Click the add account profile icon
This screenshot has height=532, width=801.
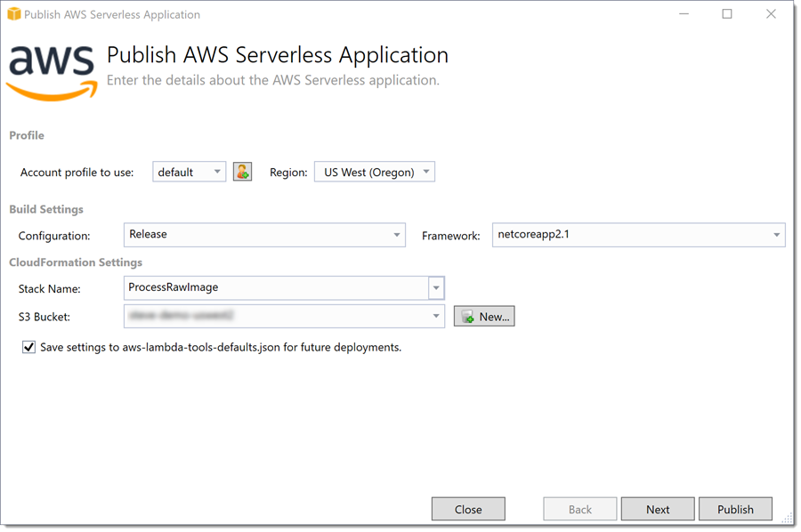pos(242,172)
